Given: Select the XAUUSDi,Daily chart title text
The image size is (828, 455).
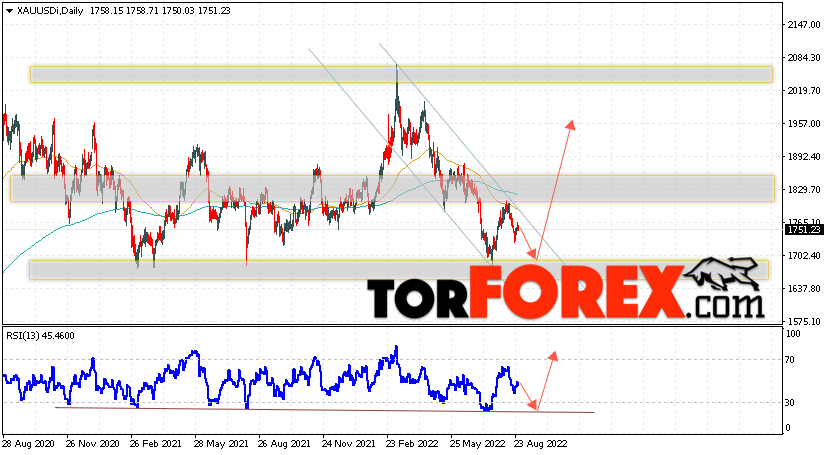Looking at the screenshot, I should (50, 11).
